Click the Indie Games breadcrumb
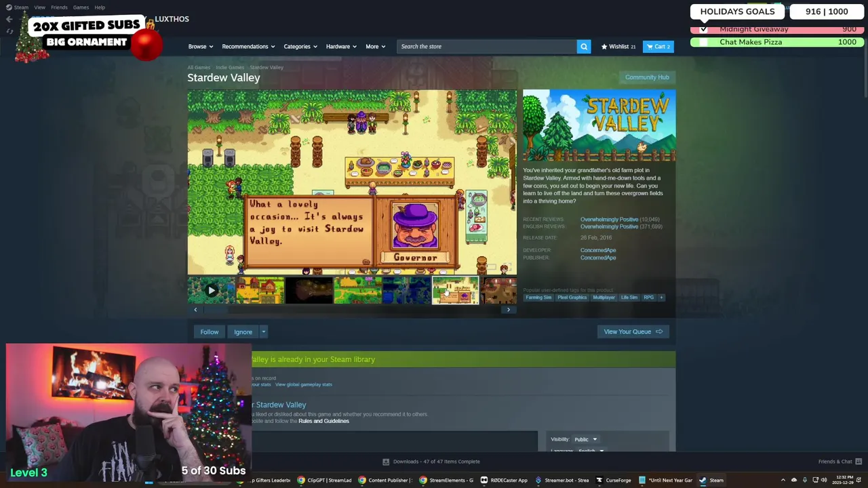The image size is (868, 488). point(230,67)
